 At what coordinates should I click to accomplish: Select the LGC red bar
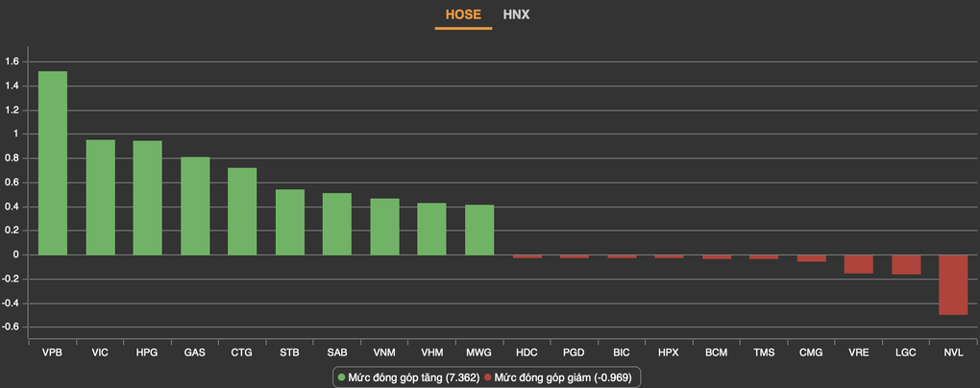[906, 265]
